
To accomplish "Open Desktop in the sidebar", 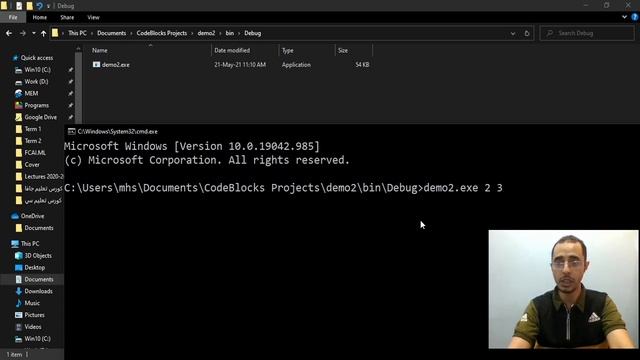I will 35,267.
